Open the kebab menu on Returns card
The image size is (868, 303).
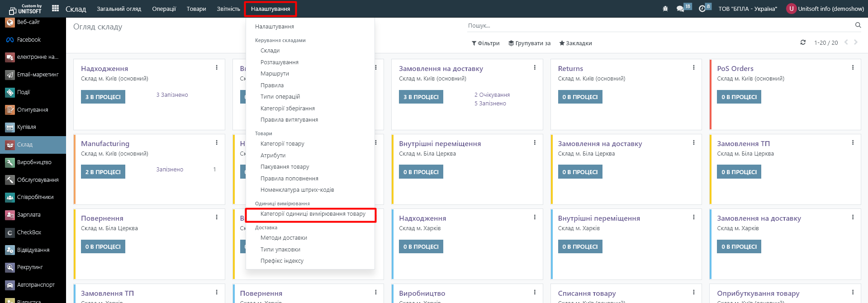(693, 68)
